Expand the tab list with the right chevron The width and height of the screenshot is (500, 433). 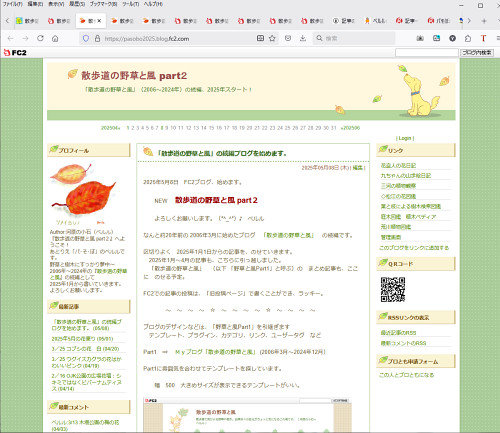click(x=469, y=21)
